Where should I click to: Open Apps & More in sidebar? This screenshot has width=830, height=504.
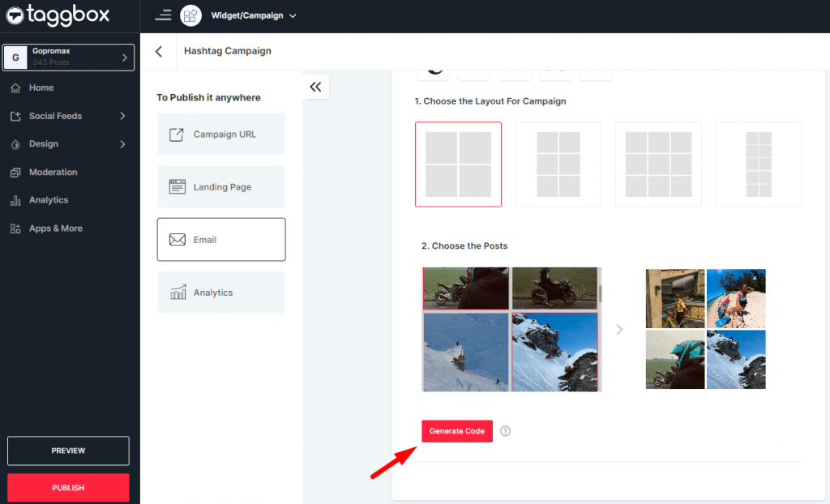point(55,229)
